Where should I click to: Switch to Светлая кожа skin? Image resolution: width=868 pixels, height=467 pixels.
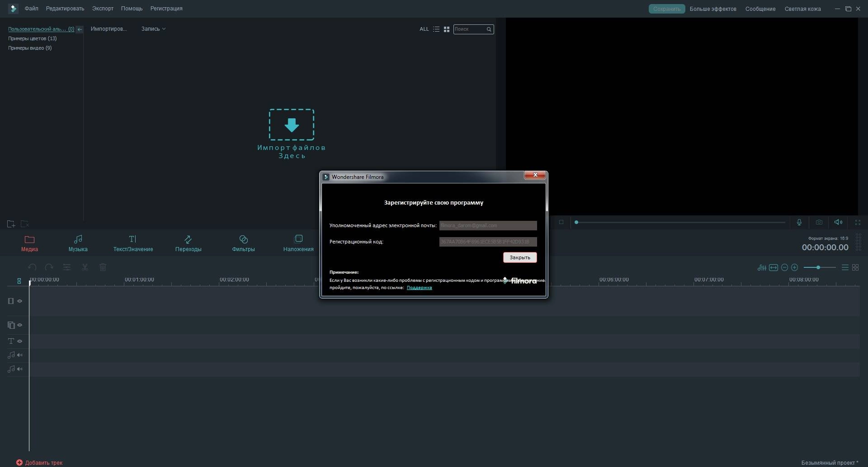coord(802,9)
